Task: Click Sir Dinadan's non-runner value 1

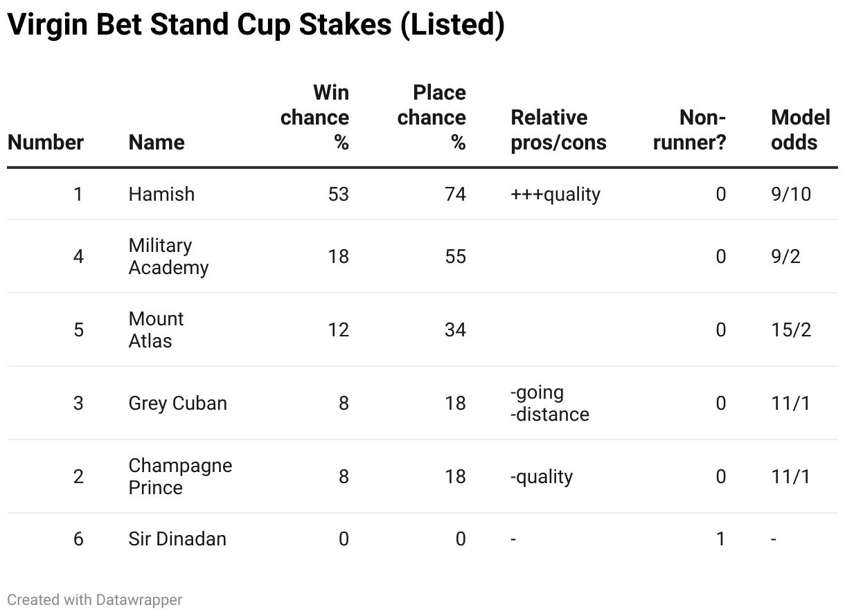Action: (x=720, y=539)
